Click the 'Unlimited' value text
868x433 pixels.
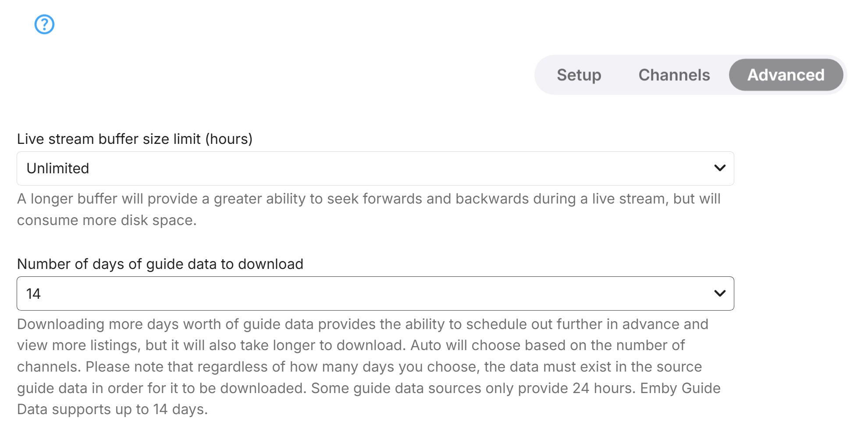point(58,168)
